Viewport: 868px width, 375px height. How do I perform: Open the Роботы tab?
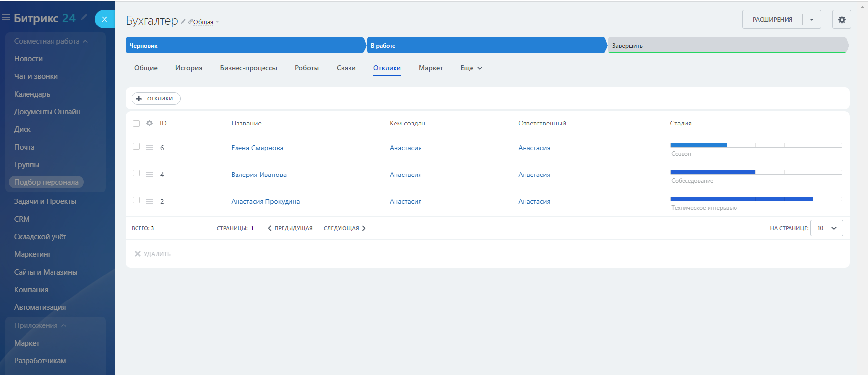[x=307, y=68]
